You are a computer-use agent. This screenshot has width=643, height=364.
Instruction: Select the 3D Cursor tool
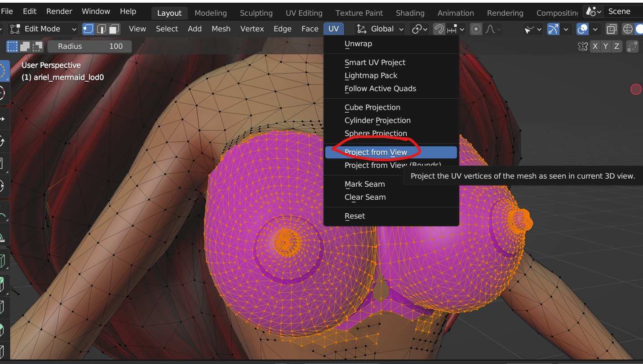[x=4, y=93]
